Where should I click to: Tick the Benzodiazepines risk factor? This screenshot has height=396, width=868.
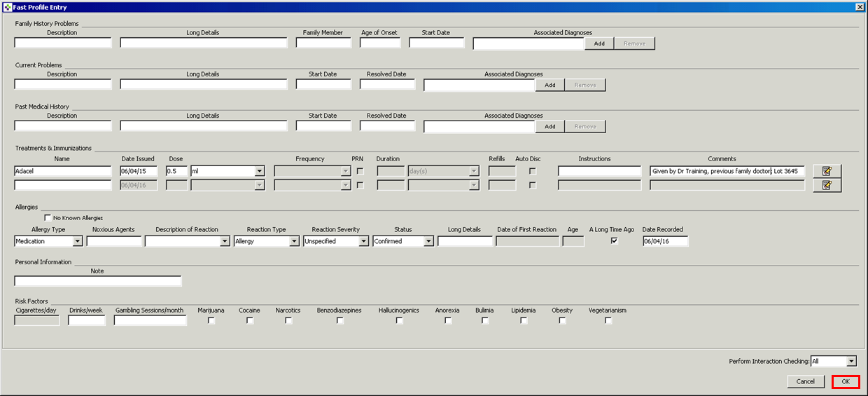point(339,320)
